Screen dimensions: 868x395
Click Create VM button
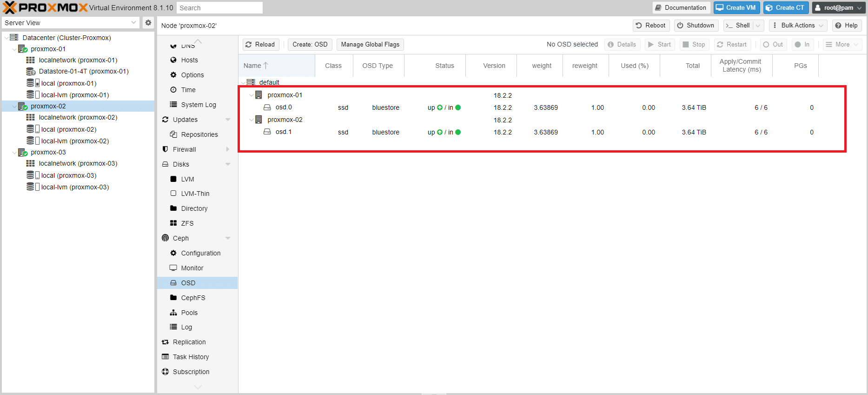pyautogui.click(x=737, y=7)
